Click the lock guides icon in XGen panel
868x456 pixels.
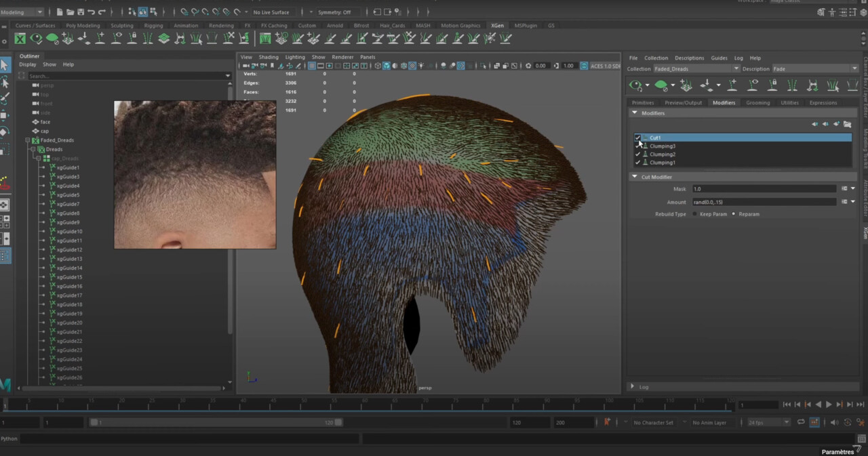click(x=772, y=85)
